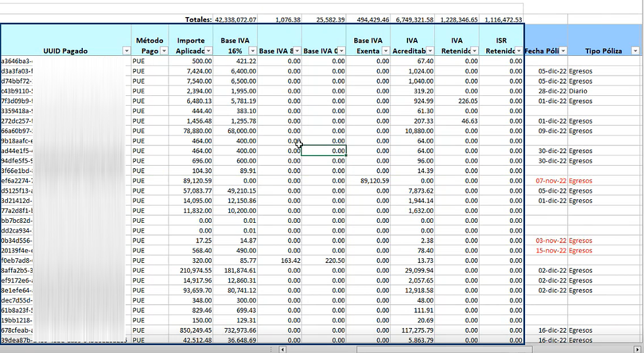Select the Importe cell 7,424.00
Screen dimensions: 644x353
tap(191, 71)
